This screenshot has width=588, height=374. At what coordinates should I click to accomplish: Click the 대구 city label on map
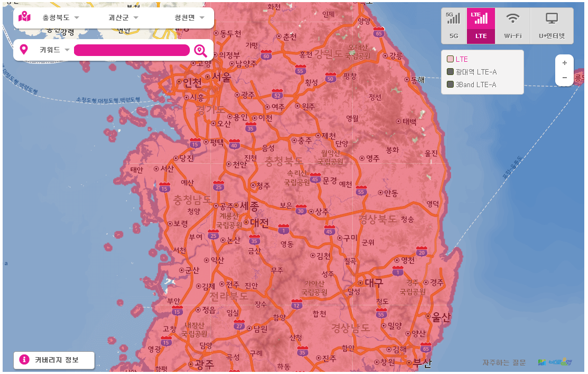[x=374, y=283]
